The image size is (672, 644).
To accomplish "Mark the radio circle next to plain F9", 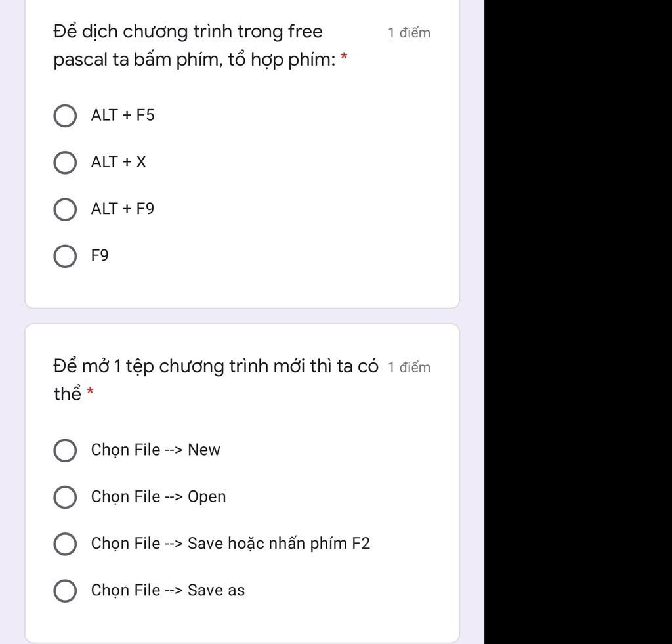I will [65, 257].
